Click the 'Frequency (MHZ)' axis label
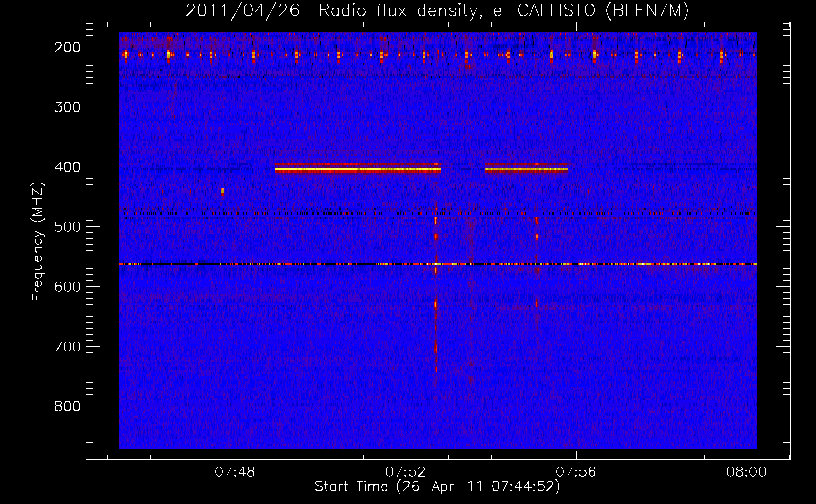816x504 pixels. [38, 241]
